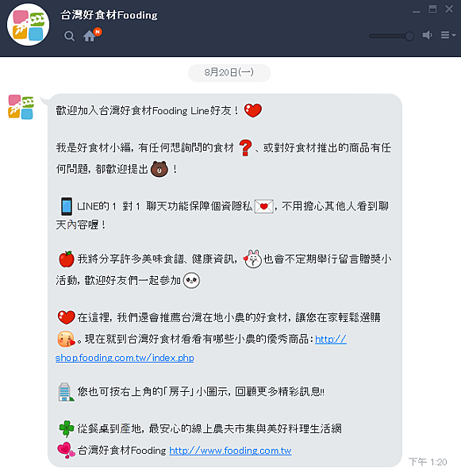
Task: Click the Fooding account profile picture in header
Action: pos(29,25)
